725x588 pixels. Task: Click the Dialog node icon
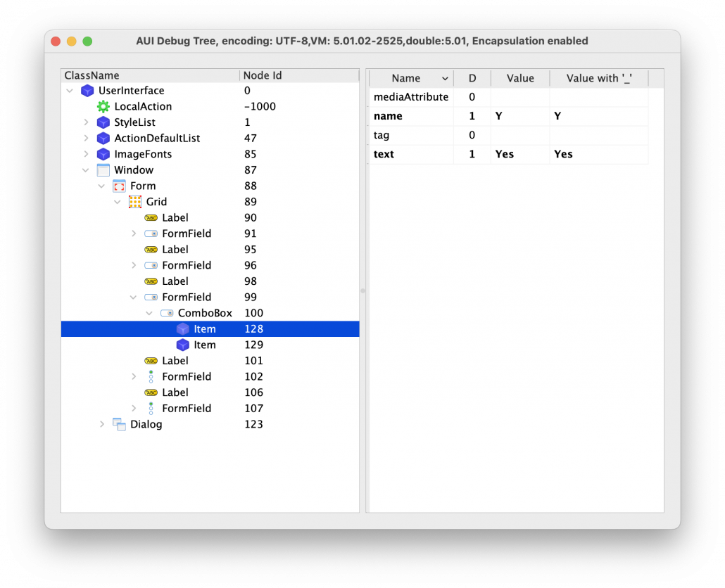[x=119, y=425]
